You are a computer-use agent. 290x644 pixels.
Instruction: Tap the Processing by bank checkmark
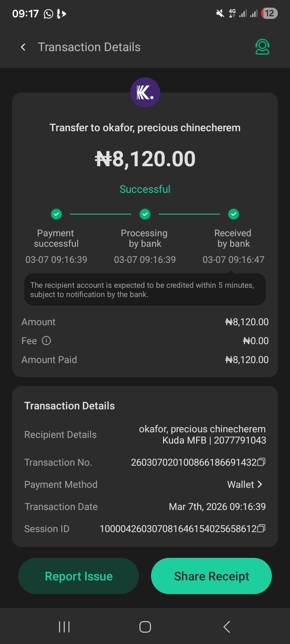click(145, 214)
